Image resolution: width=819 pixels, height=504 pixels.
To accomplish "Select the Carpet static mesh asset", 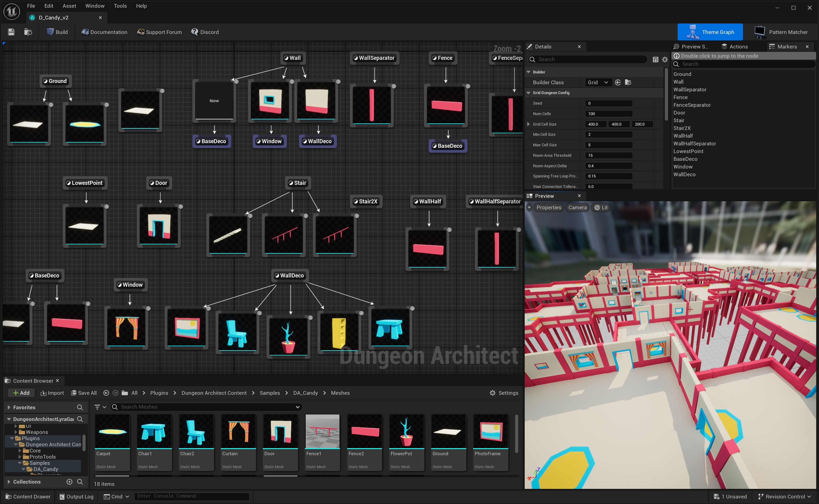I will coord(112,442).
